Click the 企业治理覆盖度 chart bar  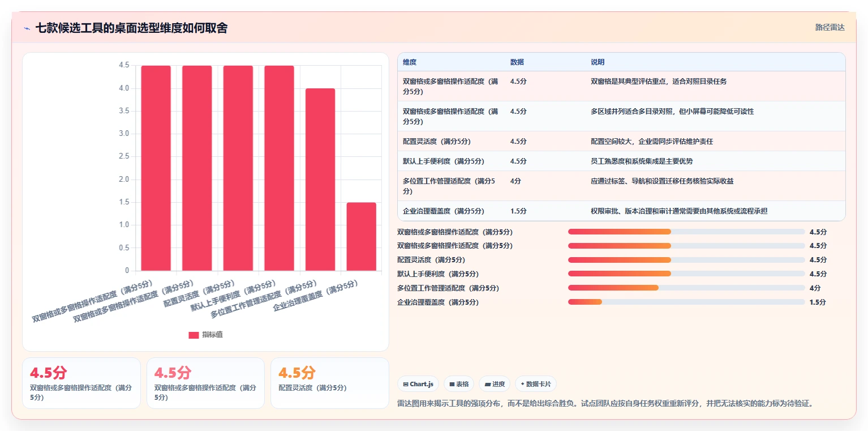click(361, 236)
